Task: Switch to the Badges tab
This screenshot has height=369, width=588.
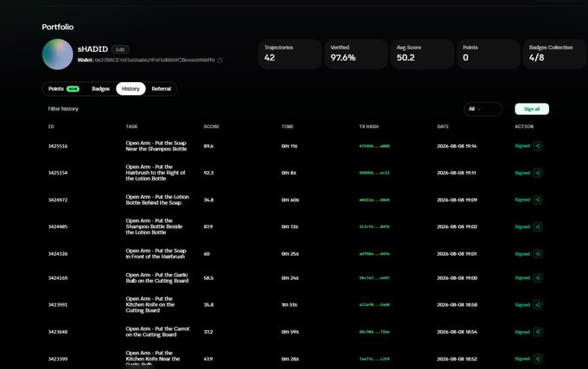Action: tap(100, 89)
